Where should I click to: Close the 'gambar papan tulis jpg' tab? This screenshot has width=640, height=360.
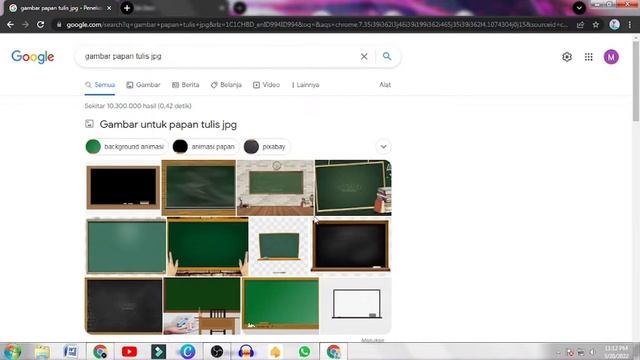click(109, 8)
